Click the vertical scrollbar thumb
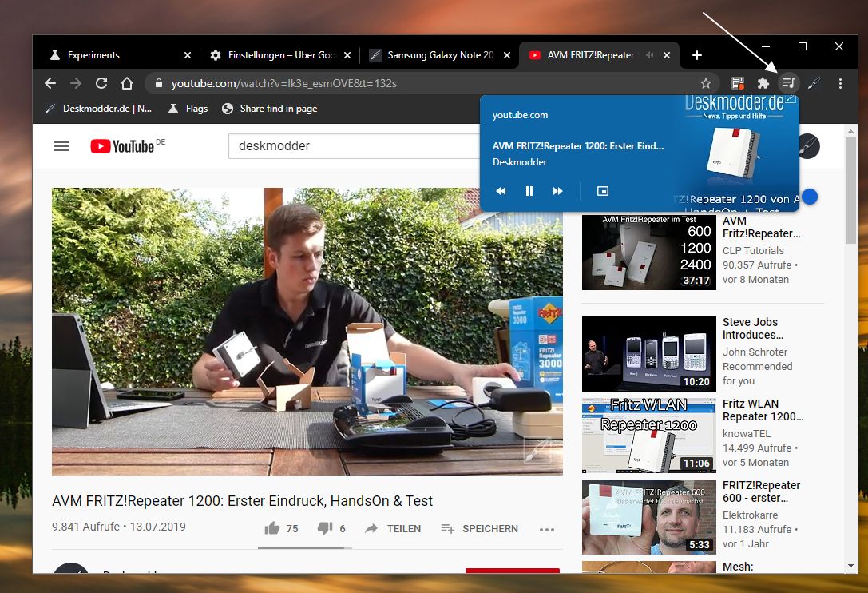 (x=851, y=190)
